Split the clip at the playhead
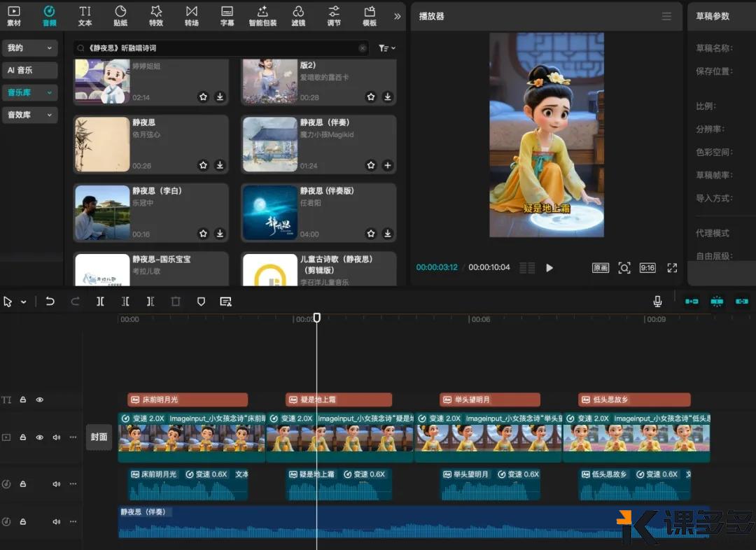Viewport: 756px width, 550px height. click(100, 301)
